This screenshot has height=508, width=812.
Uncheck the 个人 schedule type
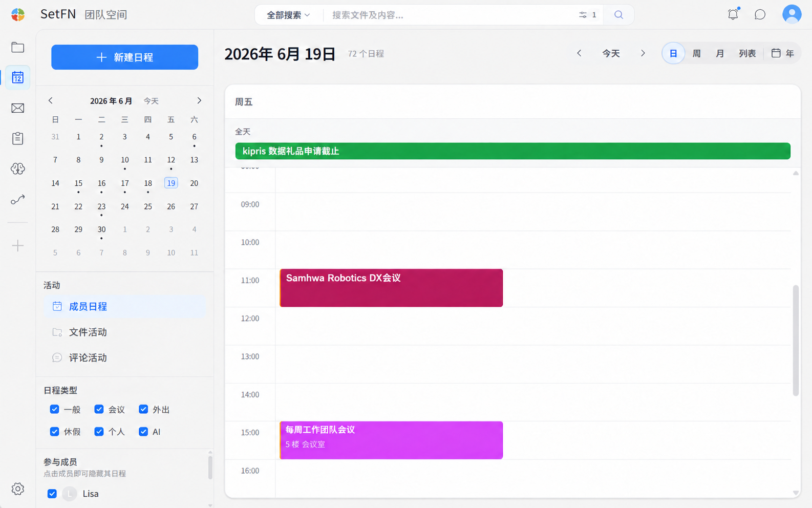[x=99, y=432]
